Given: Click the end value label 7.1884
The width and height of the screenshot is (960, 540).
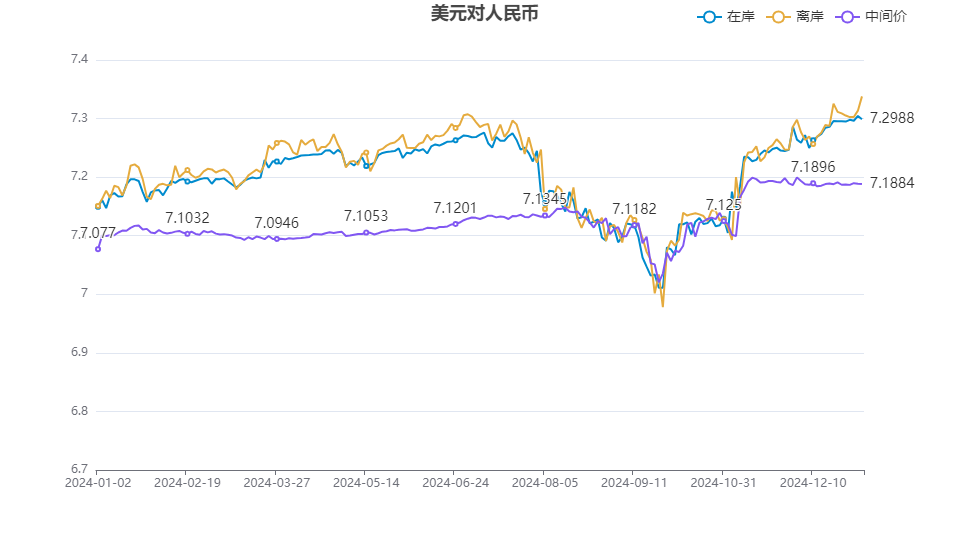Looking at the screenshot, I should pyautogui.click(x=892, y=183).
